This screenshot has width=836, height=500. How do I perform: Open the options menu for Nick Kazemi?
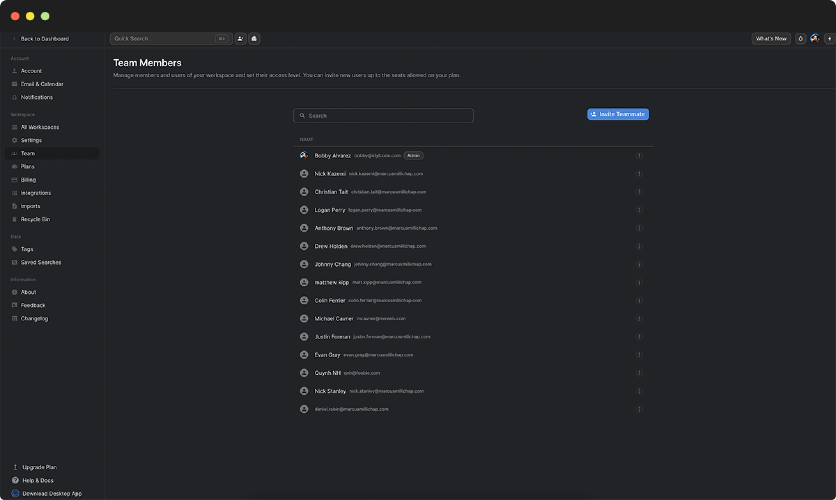click(639, 174)
